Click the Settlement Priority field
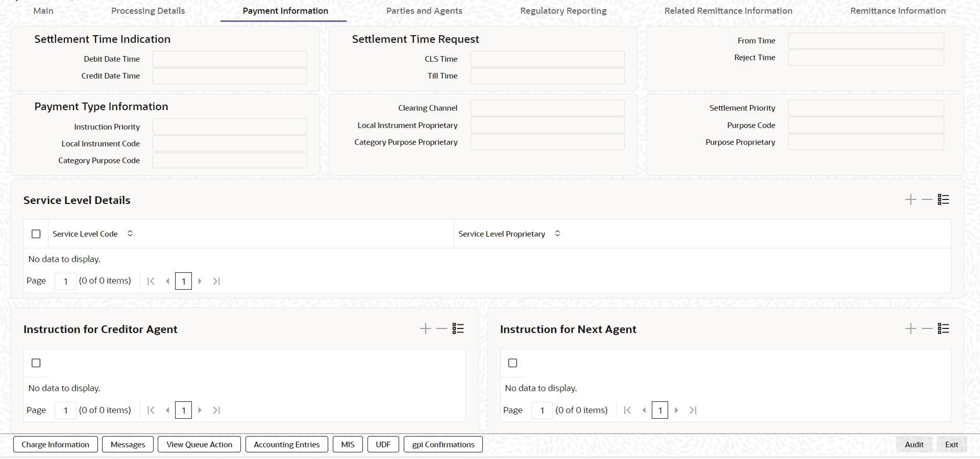Image resolution: width=980 pixels, height=459 pixels. coord(866,108)
